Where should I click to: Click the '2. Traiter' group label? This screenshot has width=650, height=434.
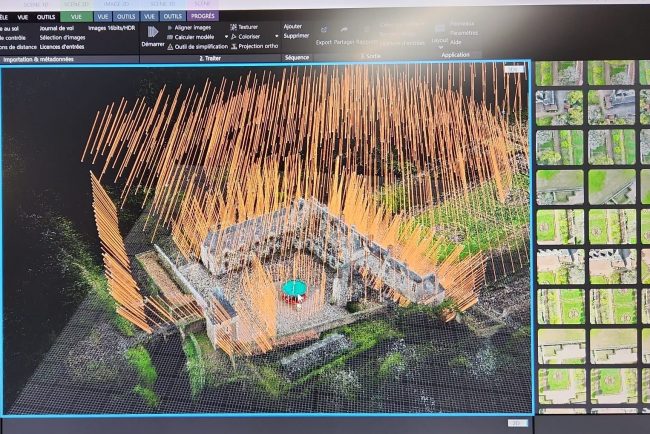210,58
